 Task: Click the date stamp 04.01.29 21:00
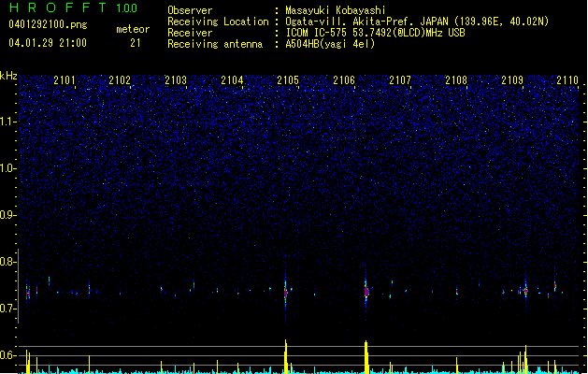pos(48,43)
